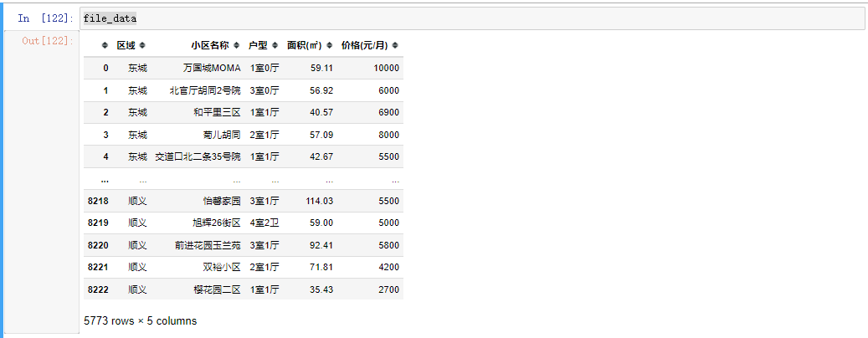This screenshot has height=338, width=868.
Task: Select the Out[122] output prompt
Action: [x=48, y=40]
